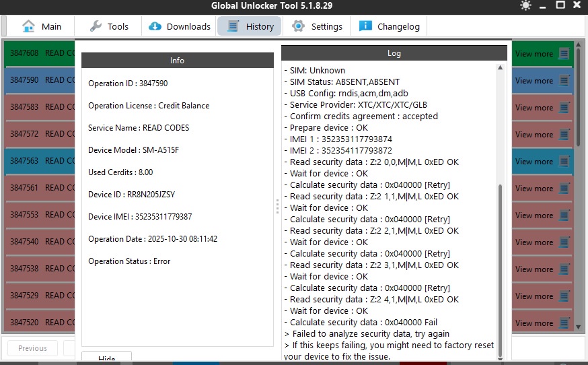The image size is (588, 365).
Task: Toggle light/dark theme sun icon
Action: point(525,6)
